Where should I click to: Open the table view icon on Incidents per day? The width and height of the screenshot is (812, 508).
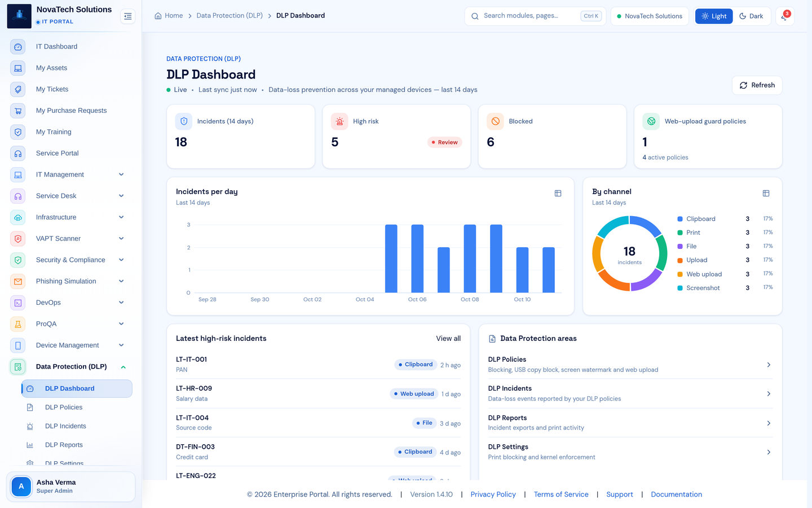coord(558,193)
